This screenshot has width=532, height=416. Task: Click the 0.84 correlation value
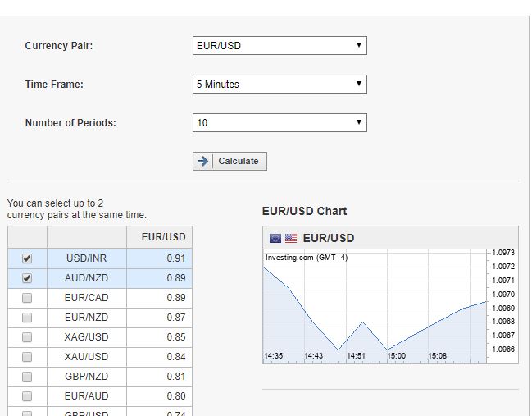[176, 357]
